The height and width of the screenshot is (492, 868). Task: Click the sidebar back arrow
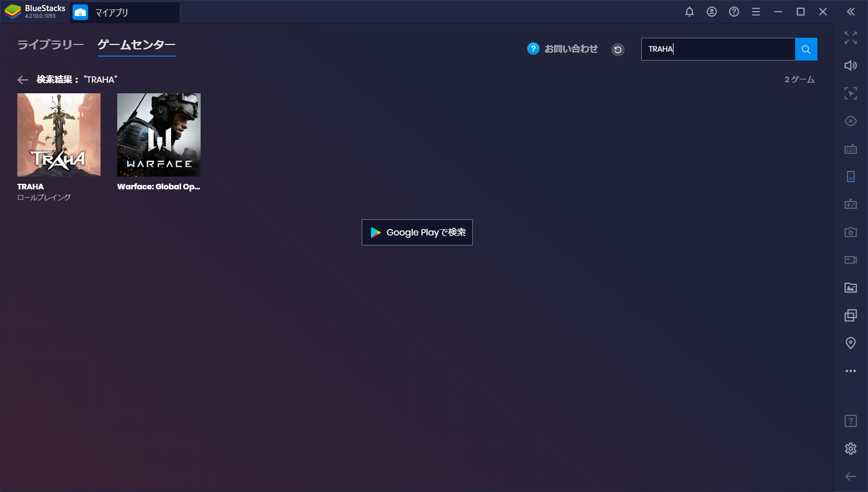pyautogui.click(x=851, y=476)
